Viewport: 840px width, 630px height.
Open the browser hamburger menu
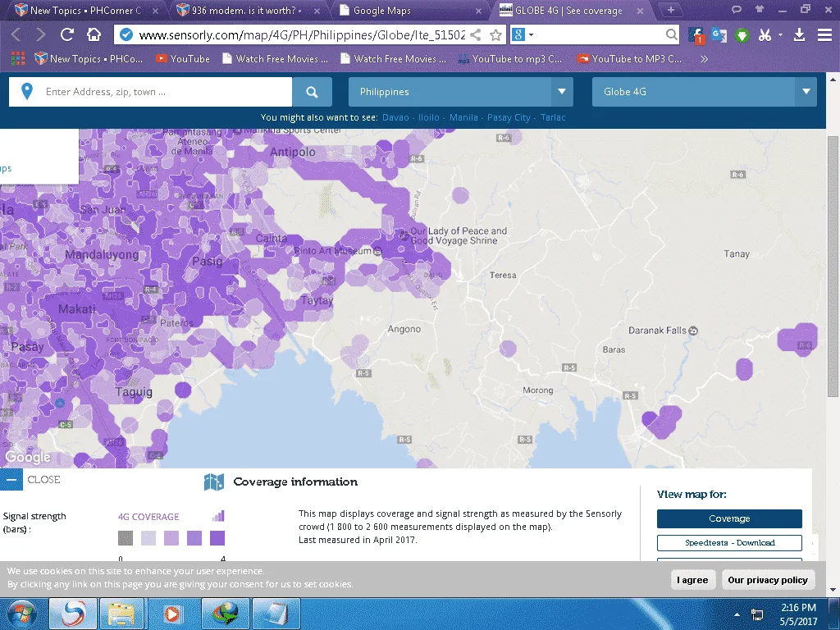pos(824,35)
